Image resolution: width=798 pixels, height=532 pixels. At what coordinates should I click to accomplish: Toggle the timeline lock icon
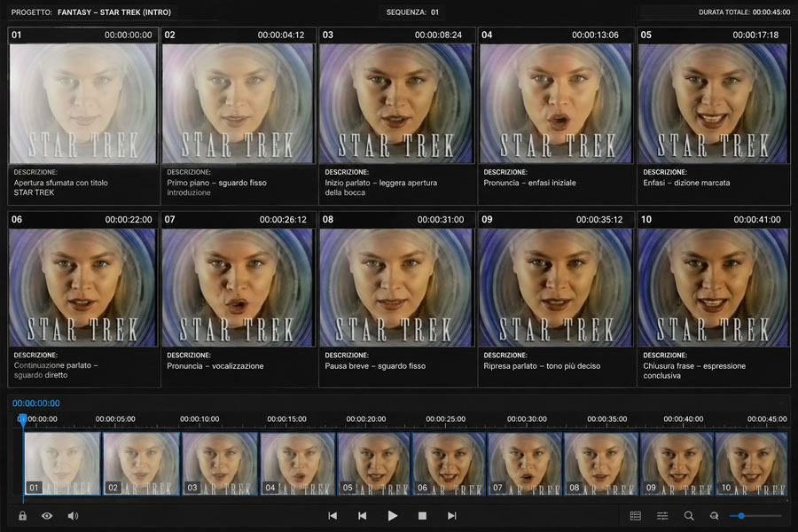click(x=22, y=516)
